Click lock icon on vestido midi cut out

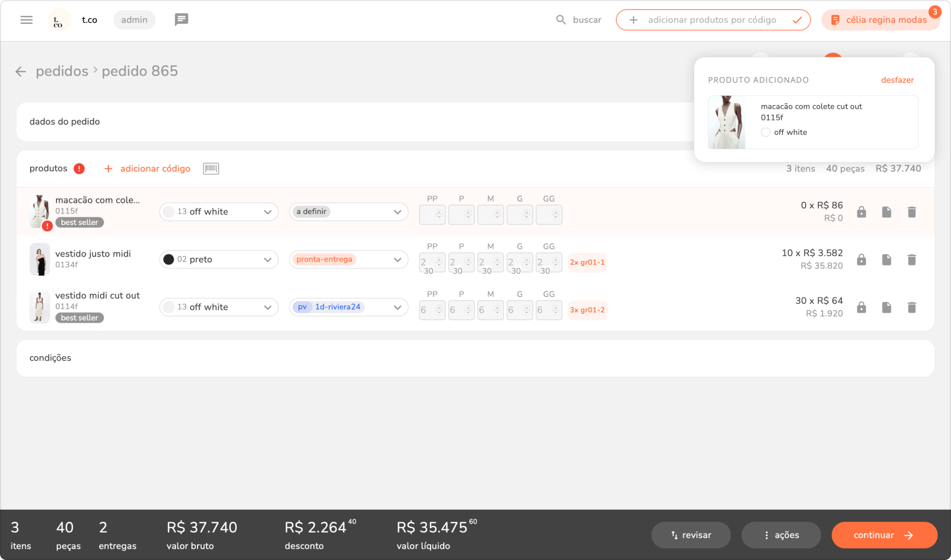tap(861, 307)
